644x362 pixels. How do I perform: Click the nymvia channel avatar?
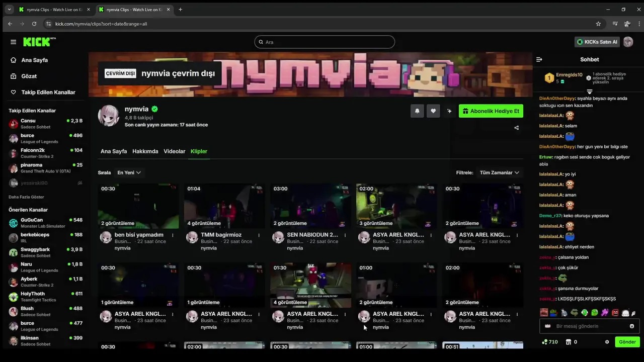(x=108, y=116)
